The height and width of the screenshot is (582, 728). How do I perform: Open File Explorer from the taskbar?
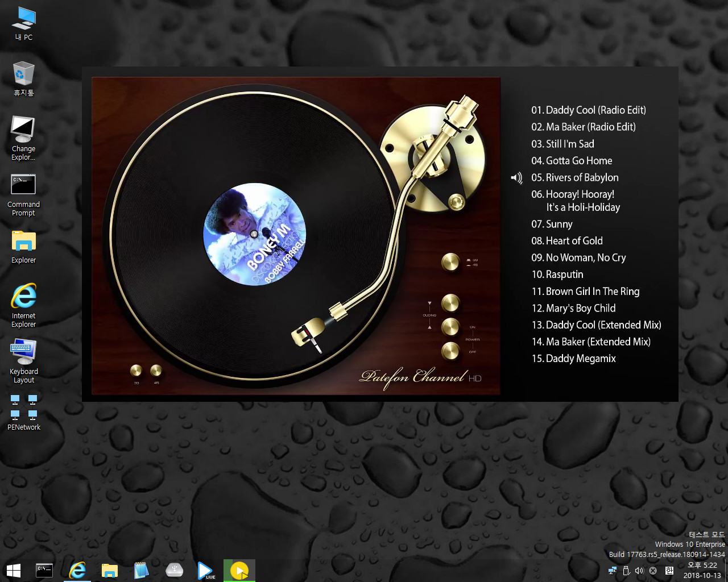[x=109, y=570]
